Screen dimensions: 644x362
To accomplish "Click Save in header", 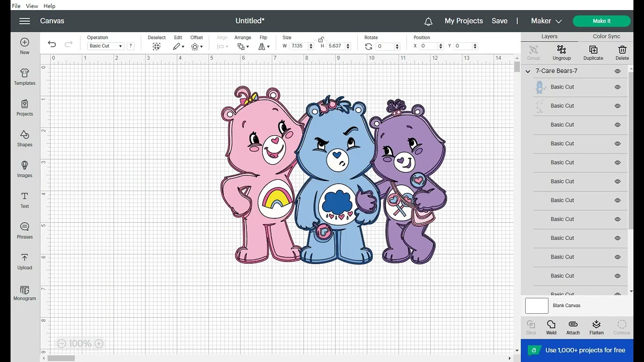I will [500, 21].
